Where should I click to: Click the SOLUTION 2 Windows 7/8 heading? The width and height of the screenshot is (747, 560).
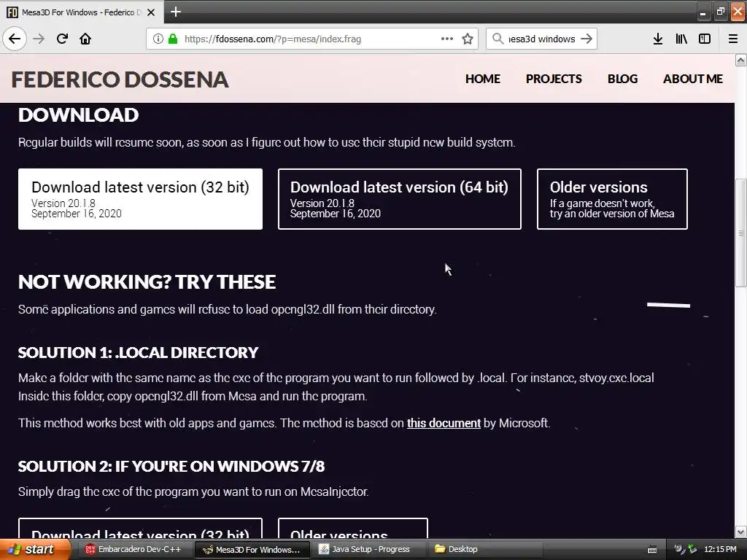(171, 466)
